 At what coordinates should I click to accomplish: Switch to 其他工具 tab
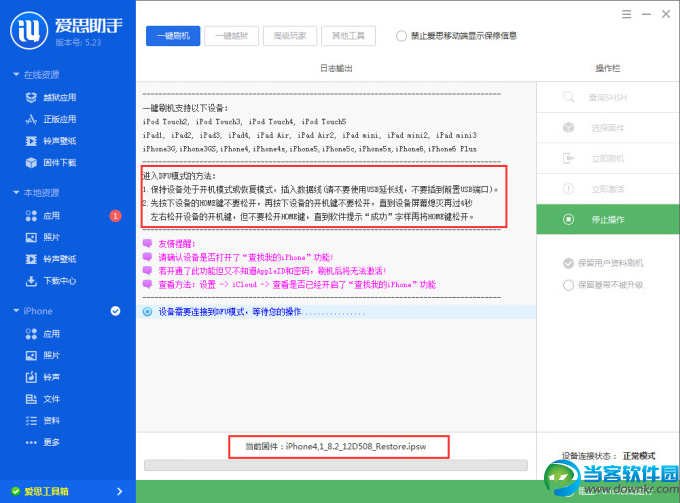click(348, 36)
